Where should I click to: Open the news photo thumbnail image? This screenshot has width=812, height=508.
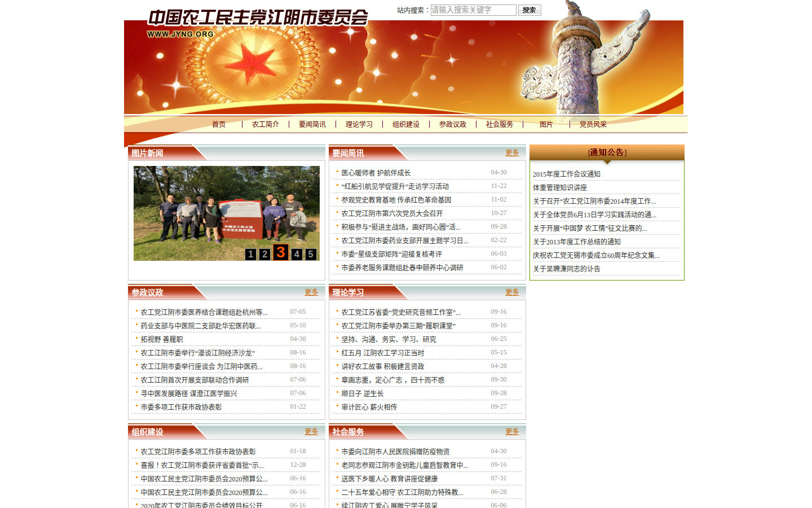(x=227, y=213)
